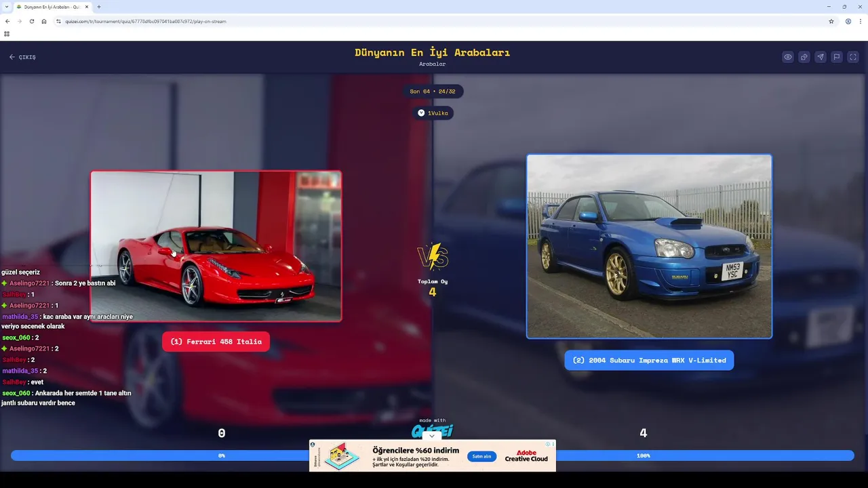The height and width of the screenshot is (488, 868).
Task: Click the Son 64 • 24/32 round indicator
Action: point(433,91)
